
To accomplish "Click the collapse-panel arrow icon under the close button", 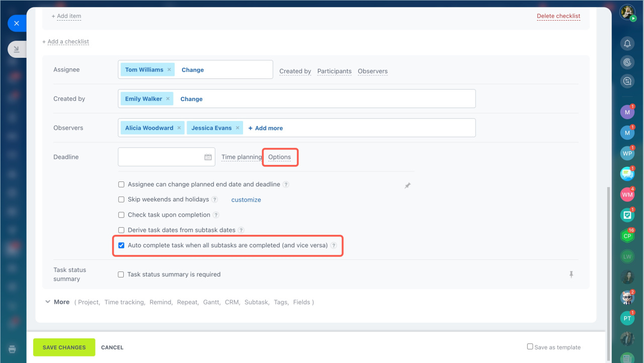I will [x=17, y=49].
